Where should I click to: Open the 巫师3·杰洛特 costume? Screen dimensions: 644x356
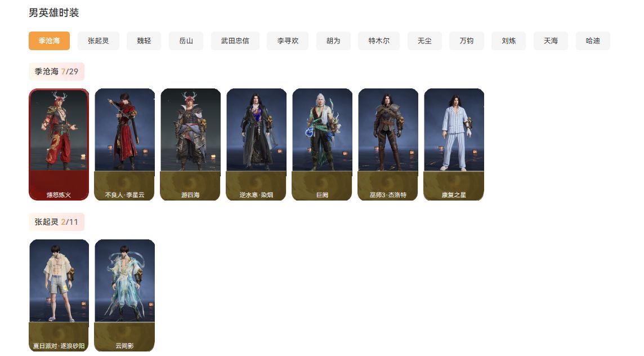pyautogui.click(x=388, y=144)
